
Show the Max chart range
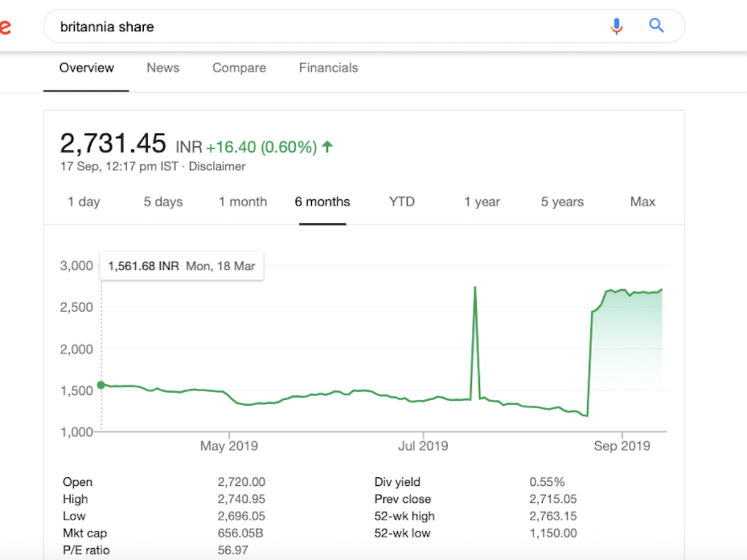click(x=642, y=202)
